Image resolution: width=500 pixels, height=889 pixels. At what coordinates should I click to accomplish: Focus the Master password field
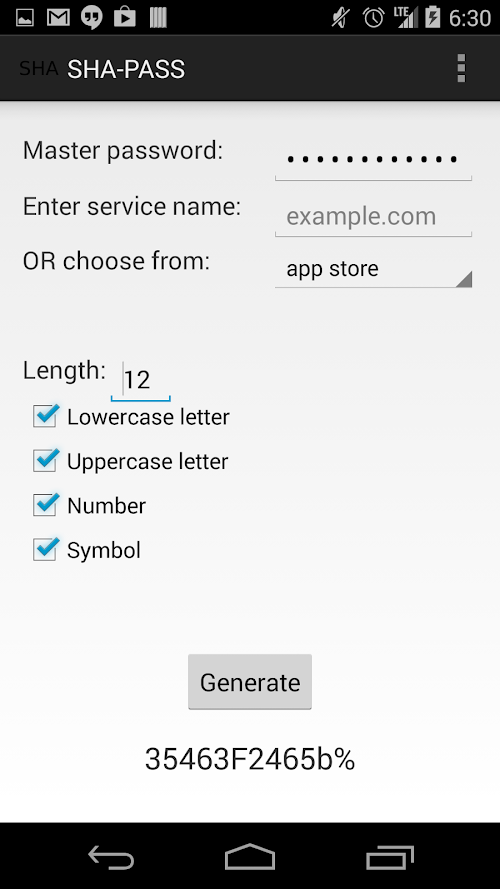pos(373,160)
